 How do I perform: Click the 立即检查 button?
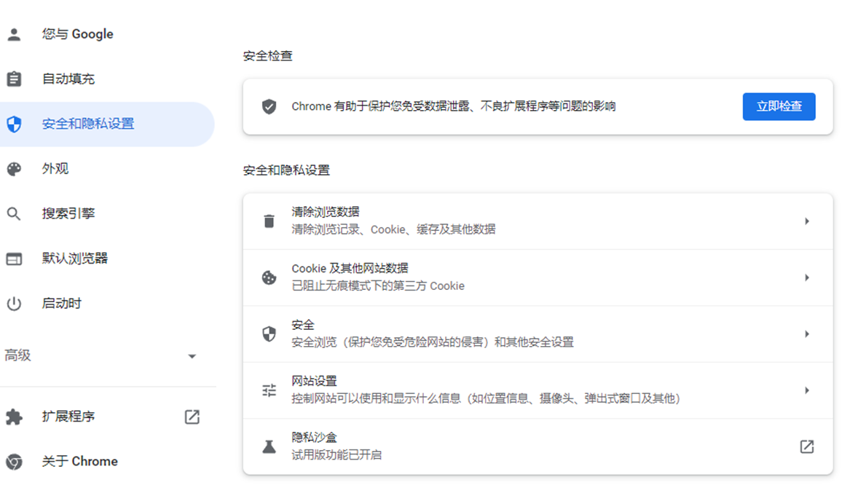pyautogui.click(x=779, y=106)
